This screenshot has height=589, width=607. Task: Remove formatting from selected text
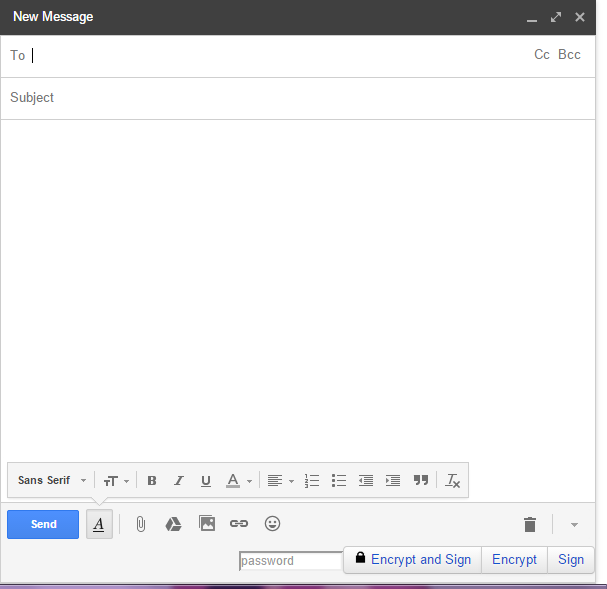[x=453, y=481]
